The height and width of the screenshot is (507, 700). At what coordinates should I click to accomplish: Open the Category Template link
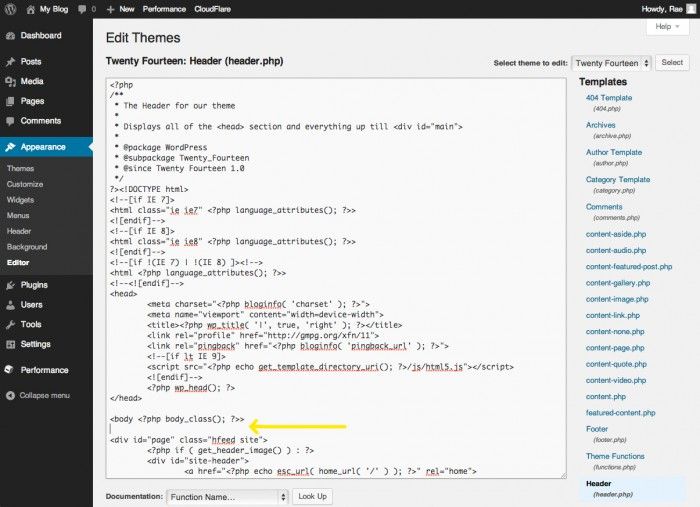click(618, 179)
